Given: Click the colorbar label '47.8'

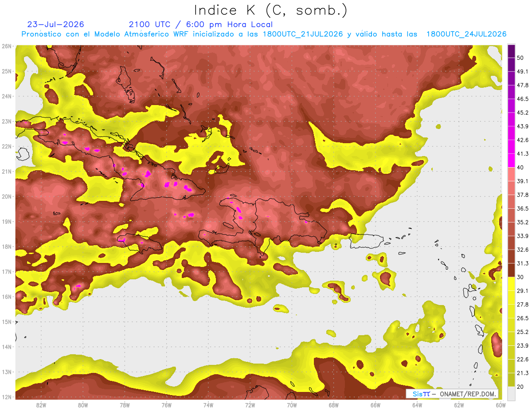Looking at the screenshot, I should point(523,85).
